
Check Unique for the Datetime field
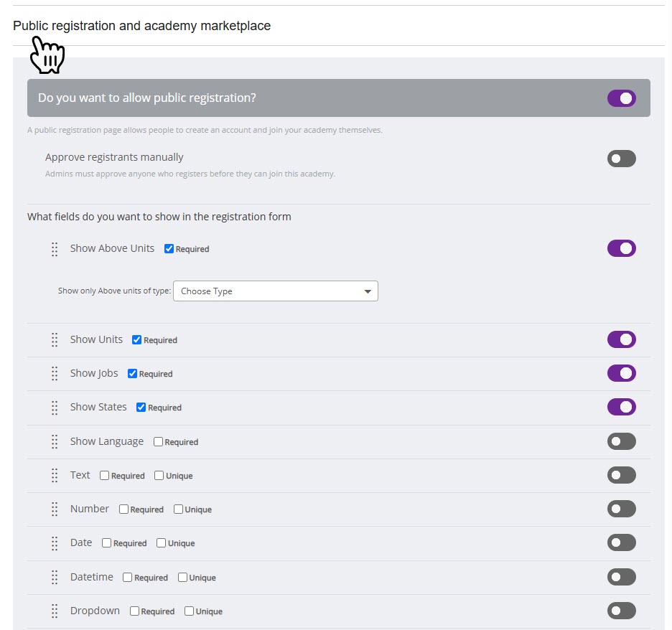[182, 578]
